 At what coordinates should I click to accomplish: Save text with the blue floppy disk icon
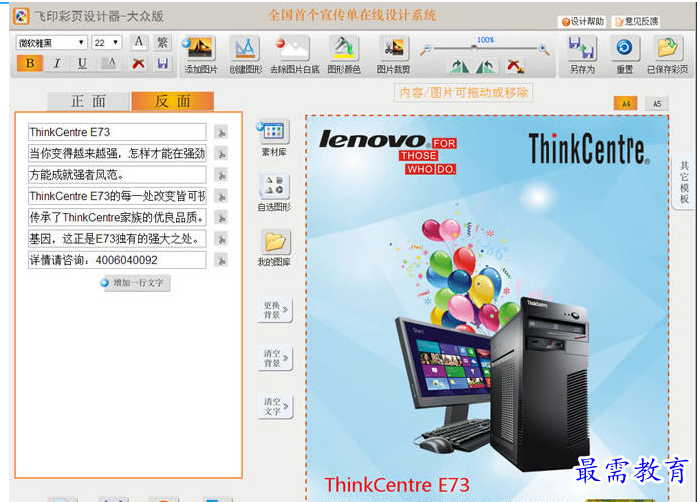[x=162, y=64]
